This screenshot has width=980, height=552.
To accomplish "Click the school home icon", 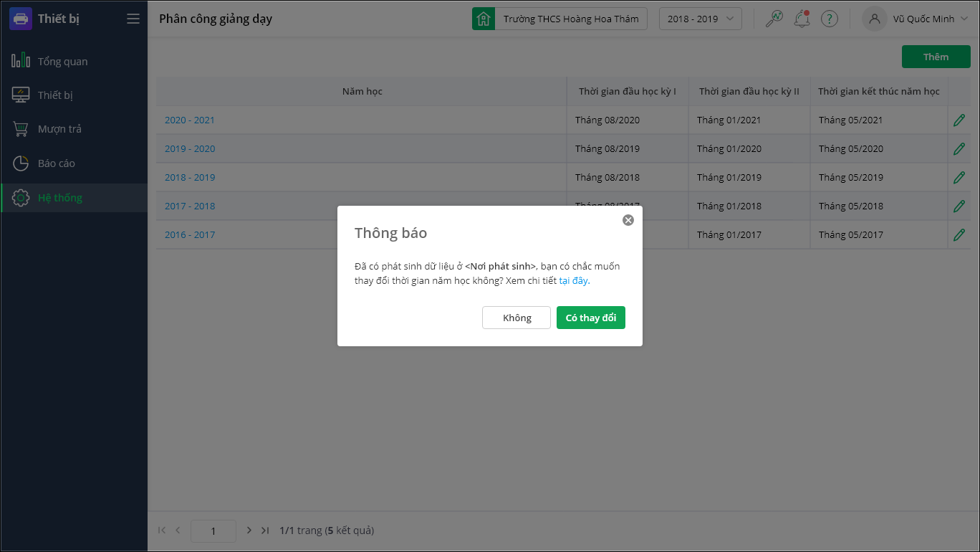I will (x=484, y=19).
